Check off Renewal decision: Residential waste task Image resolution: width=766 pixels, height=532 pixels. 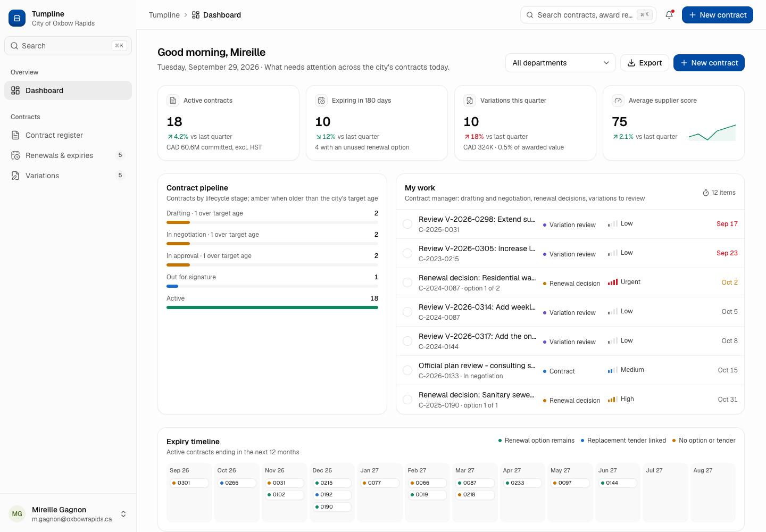[407, 282]
